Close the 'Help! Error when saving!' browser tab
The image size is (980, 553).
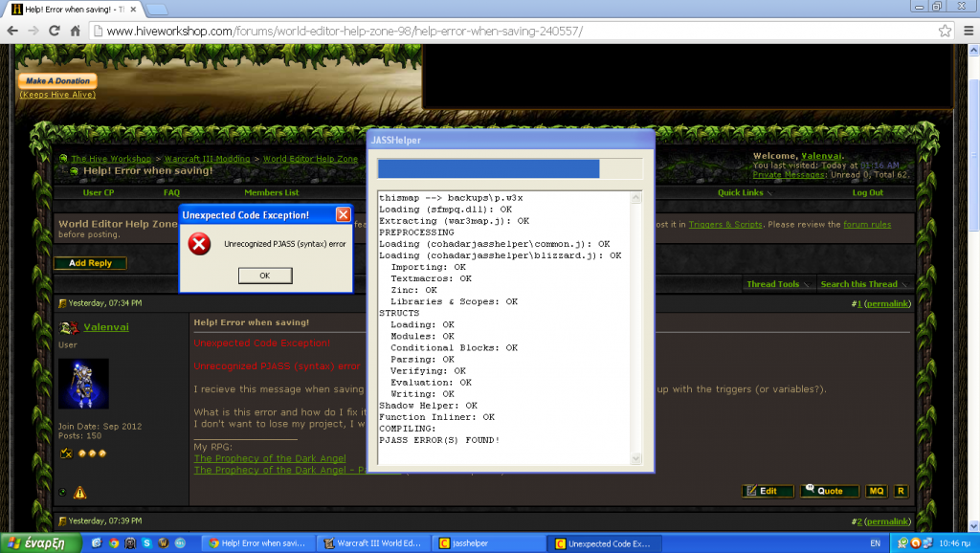[x=133, y=10]
